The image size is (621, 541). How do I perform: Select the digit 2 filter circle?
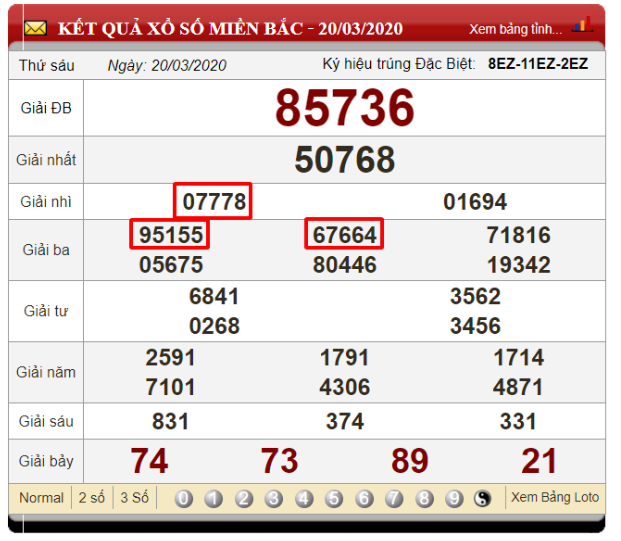click(244, 499)
